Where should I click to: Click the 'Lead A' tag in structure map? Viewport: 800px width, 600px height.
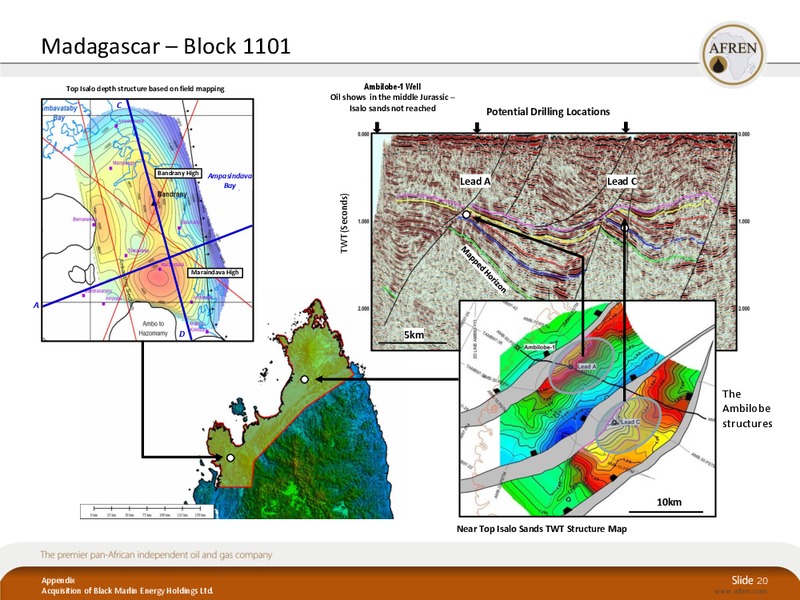[x=586, y=366]
